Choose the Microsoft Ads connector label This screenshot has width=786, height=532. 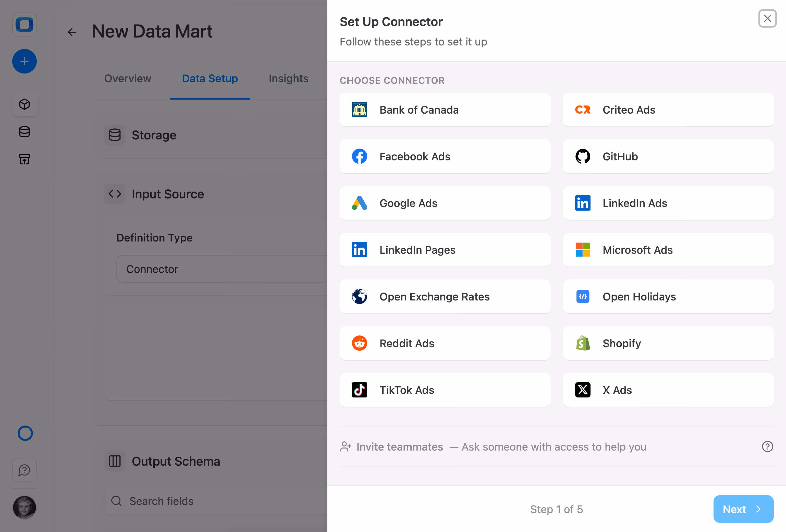(637, 250)
